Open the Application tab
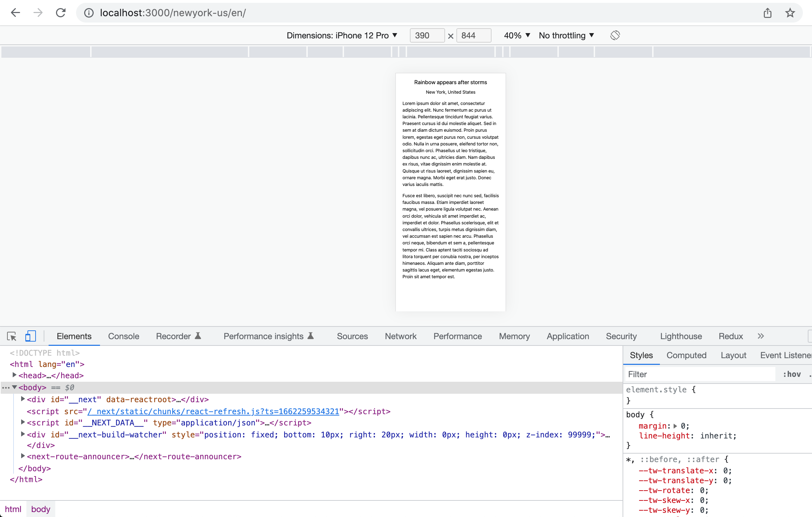The height and width of the screenshot is (517, 812). pos(568,336)
